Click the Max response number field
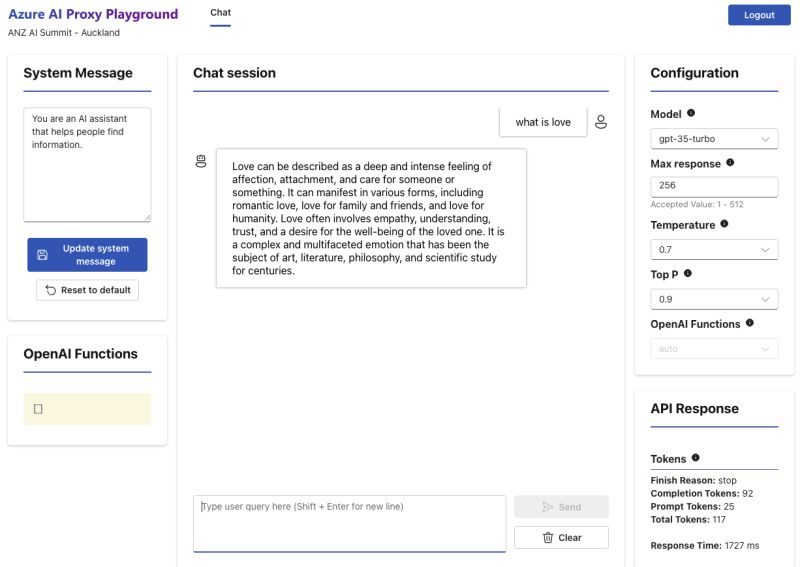800x567 pixels. 714,186
